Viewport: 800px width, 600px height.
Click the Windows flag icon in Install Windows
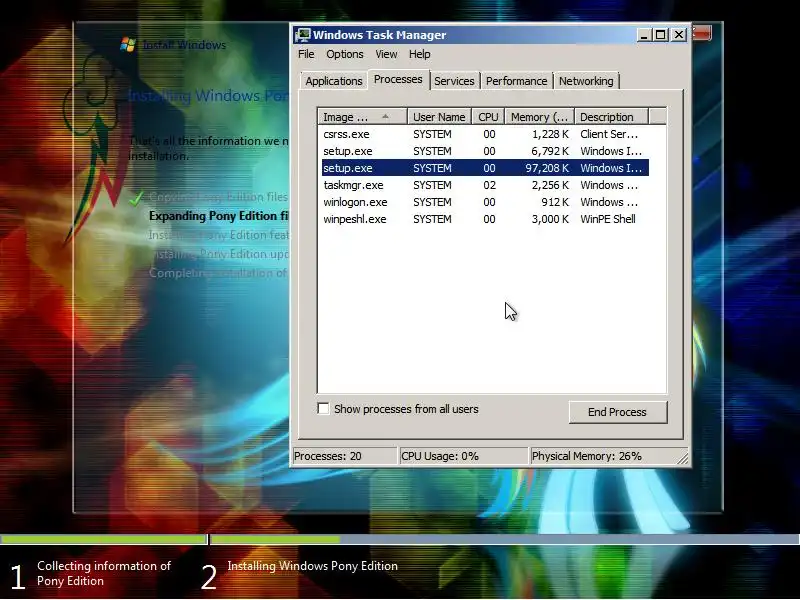[128, 44]
